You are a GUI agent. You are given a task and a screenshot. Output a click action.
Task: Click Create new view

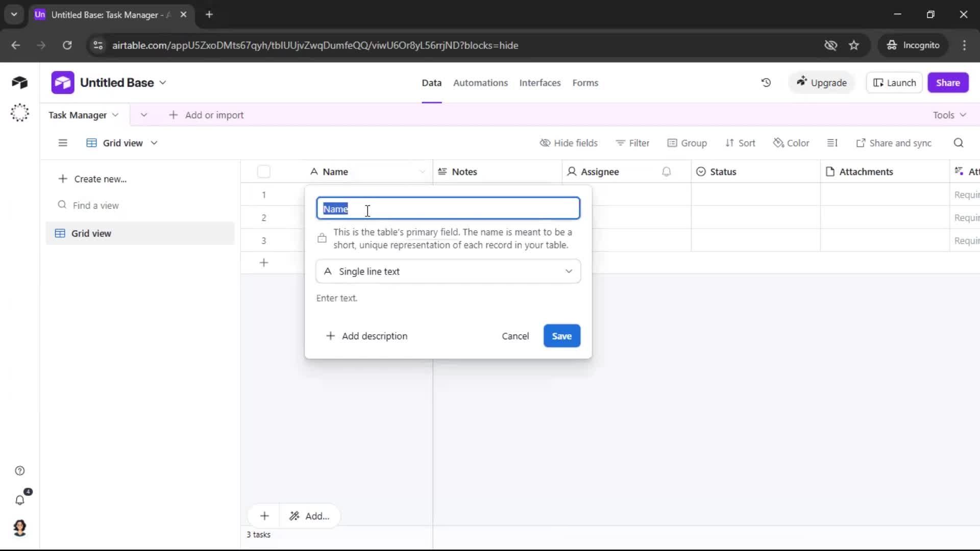[x=92, y=179]
